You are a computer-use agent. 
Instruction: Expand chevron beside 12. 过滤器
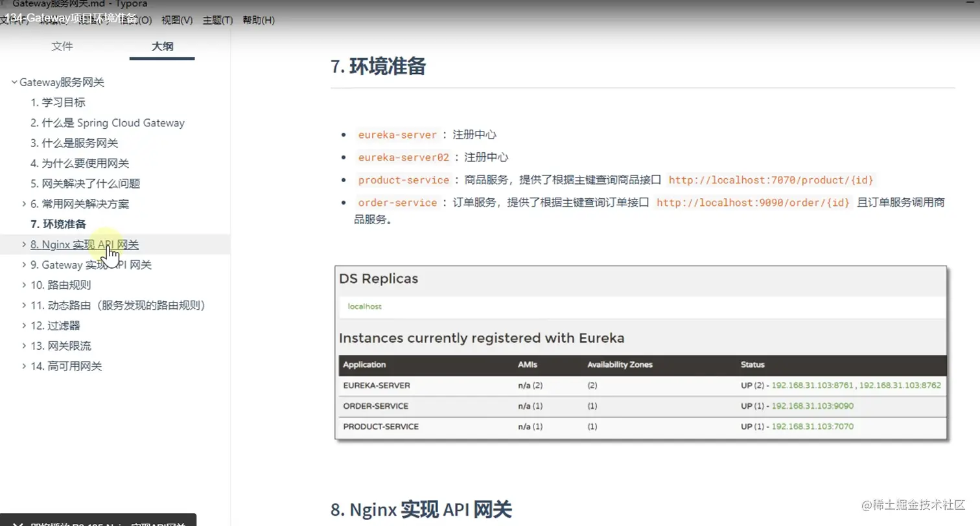tap(25, 326)
